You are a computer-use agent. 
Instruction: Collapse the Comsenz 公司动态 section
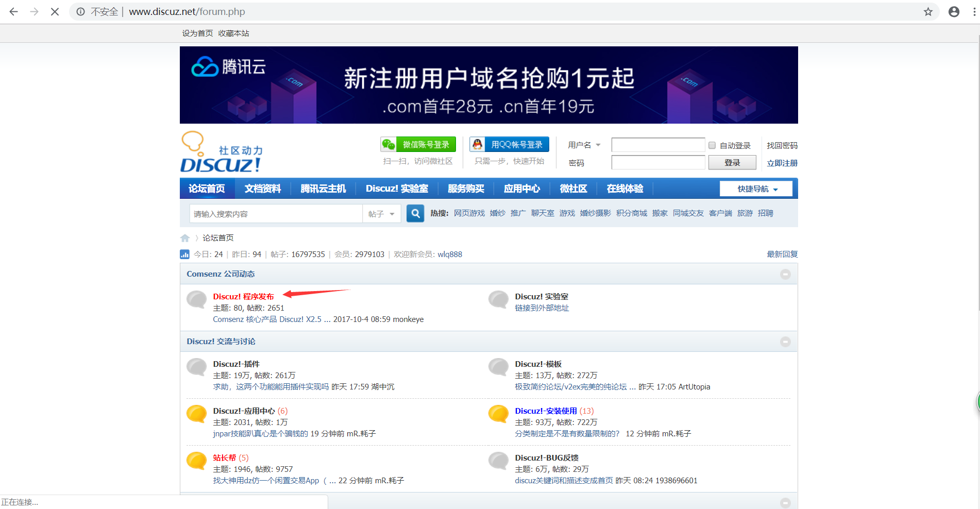coord(785,274)
